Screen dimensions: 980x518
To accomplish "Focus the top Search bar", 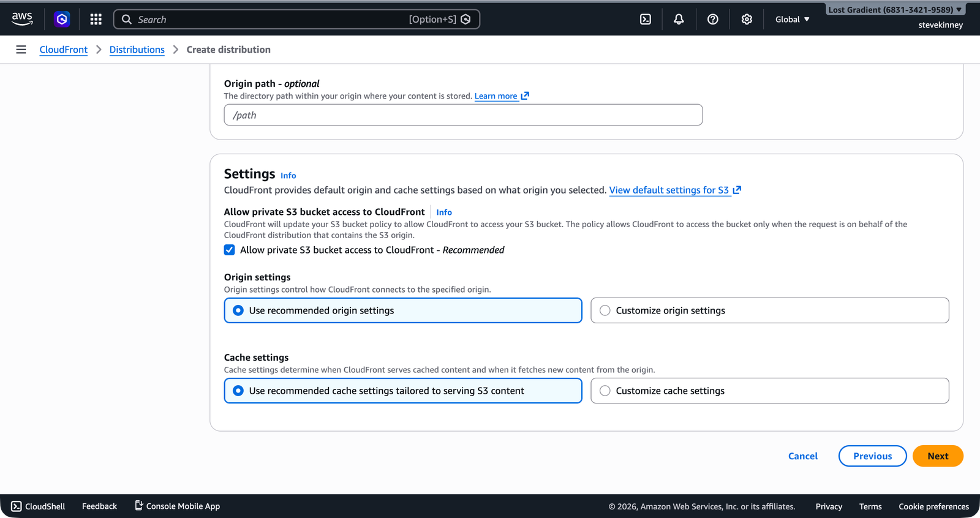I will point(296,19).
